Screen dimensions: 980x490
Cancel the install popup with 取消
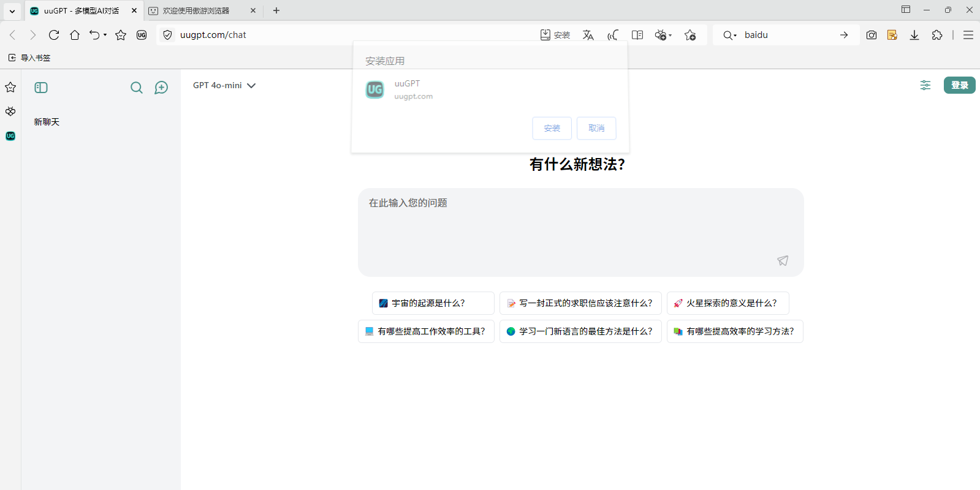click(596, 128)
